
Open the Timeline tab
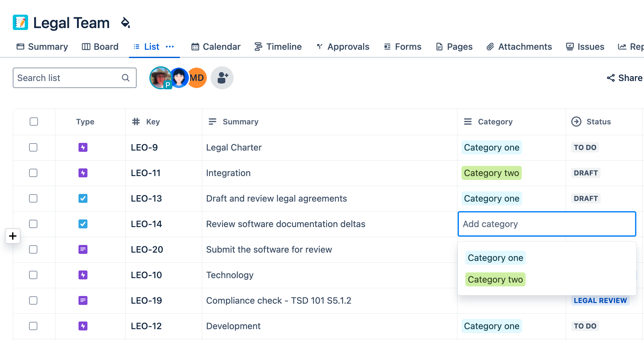[x=278, y=47]
